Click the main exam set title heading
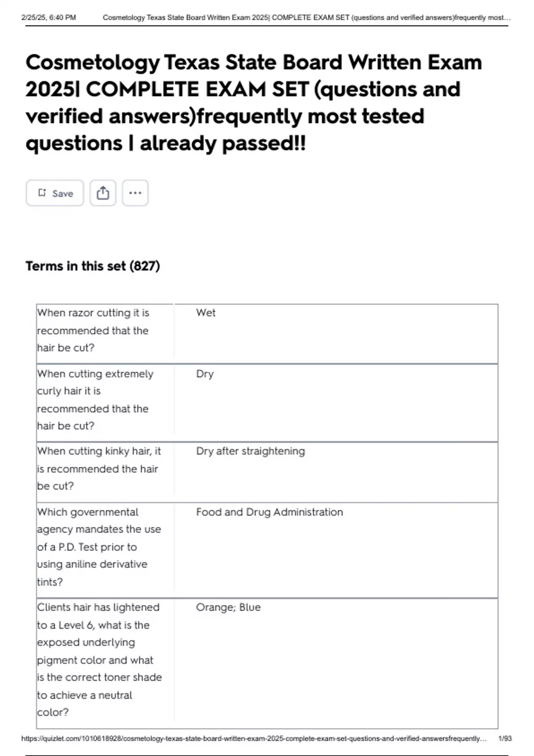This screenshot has height=756, width=534. tap(254, 102)
